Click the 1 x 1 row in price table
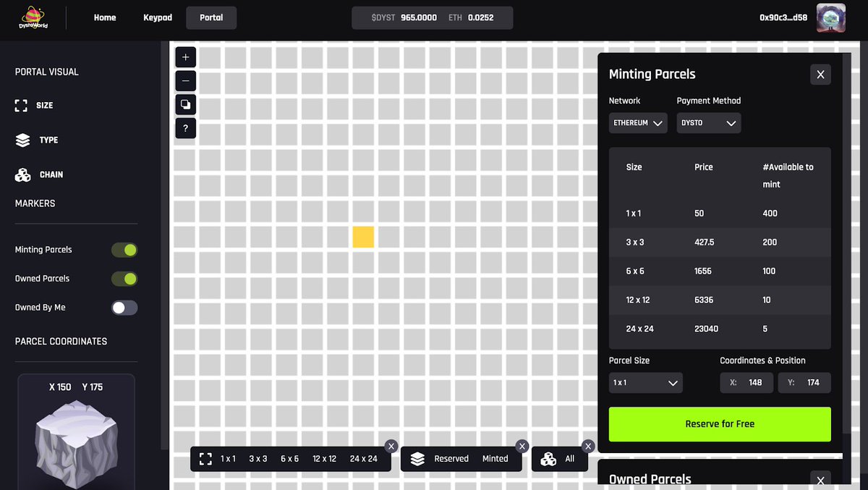The width and height of the screenshot is (868, 490). click(720, 214)
